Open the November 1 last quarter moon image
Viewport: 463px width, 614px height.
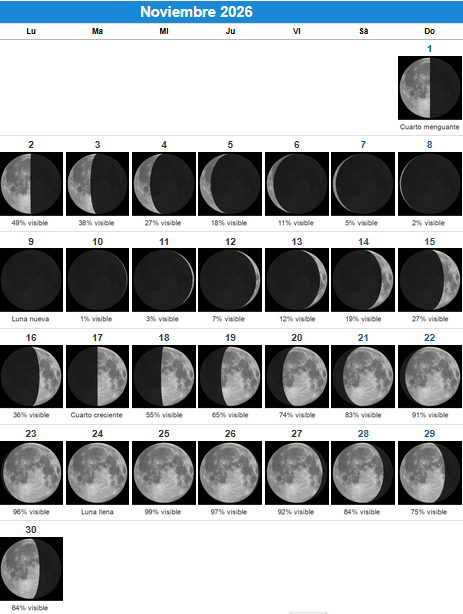pos(430,88)
